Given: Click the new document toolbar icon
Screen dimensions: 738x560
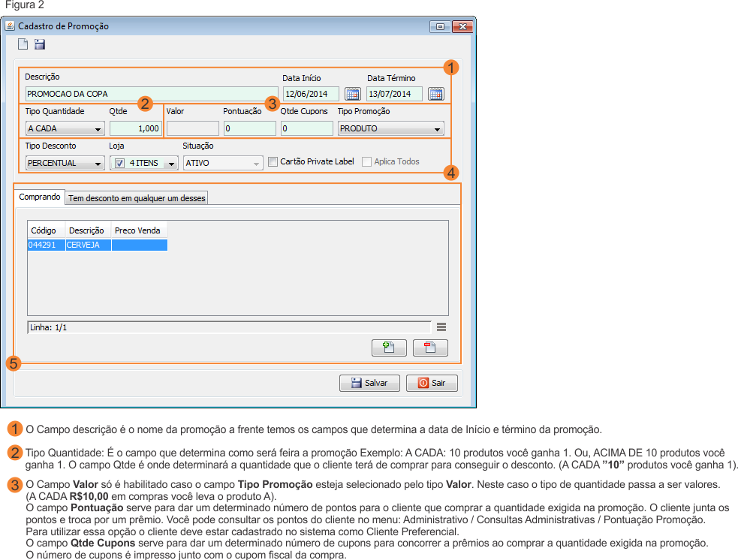Looking at the screenshot, I should [23, 44].
